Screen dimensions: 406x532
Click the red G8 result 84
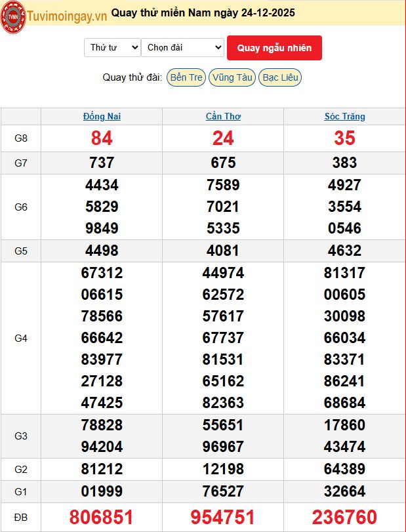coord(102,138)
